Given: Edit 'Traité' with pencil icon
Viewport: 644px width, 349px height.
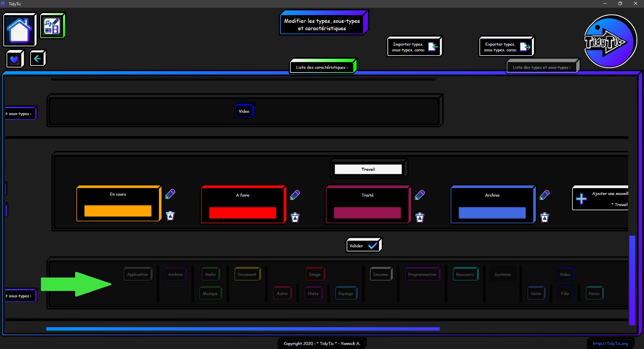Looking at the screenshot, I should tap(420, 195).
